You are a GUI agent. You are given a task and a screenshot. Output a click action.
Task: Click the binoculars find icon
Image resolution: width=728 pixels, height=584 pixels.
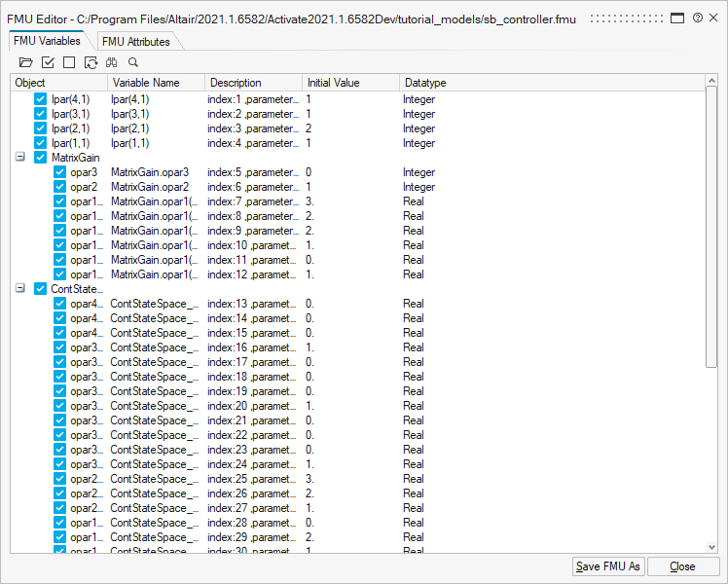click(x=112, y=62)
